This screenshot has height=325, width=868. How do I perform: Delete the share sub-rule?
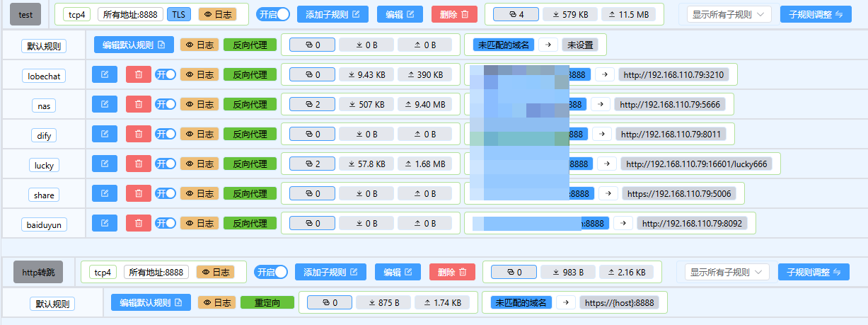tap(139, 193)
